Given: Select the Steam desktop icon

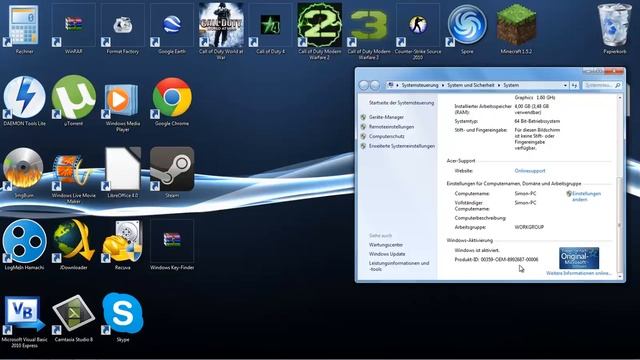Looking at the screenshot, I should pos(172,169).
